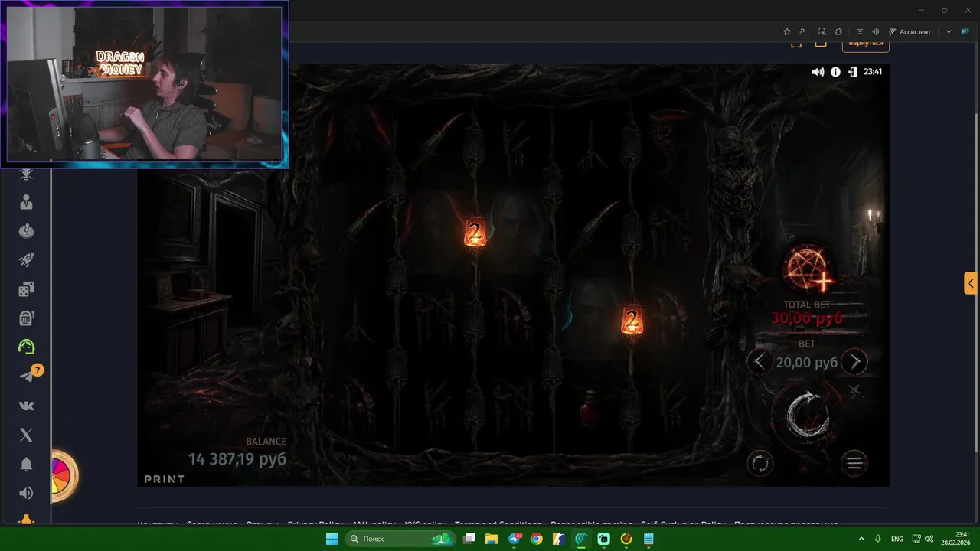The image size is (980, 551).
Task: Open the roulette chip game in the sidebar
Action: pos(26,231)
